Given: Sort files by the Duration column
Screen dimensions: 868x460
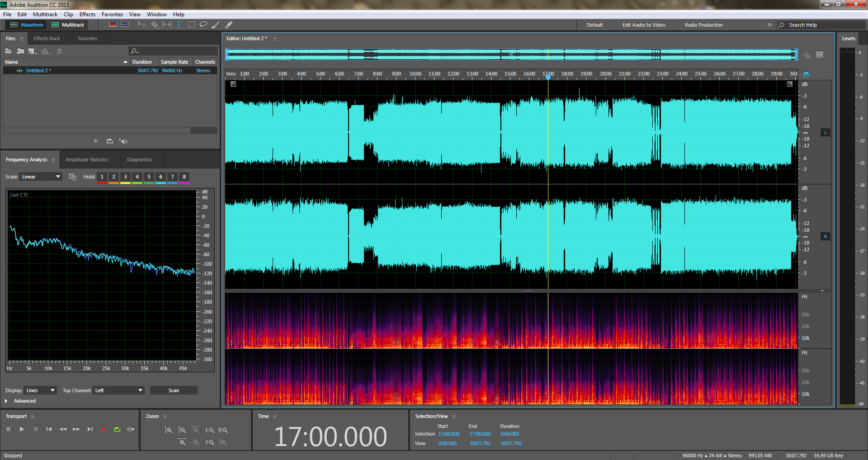Looking at the screenshot, I should (144, 62).
